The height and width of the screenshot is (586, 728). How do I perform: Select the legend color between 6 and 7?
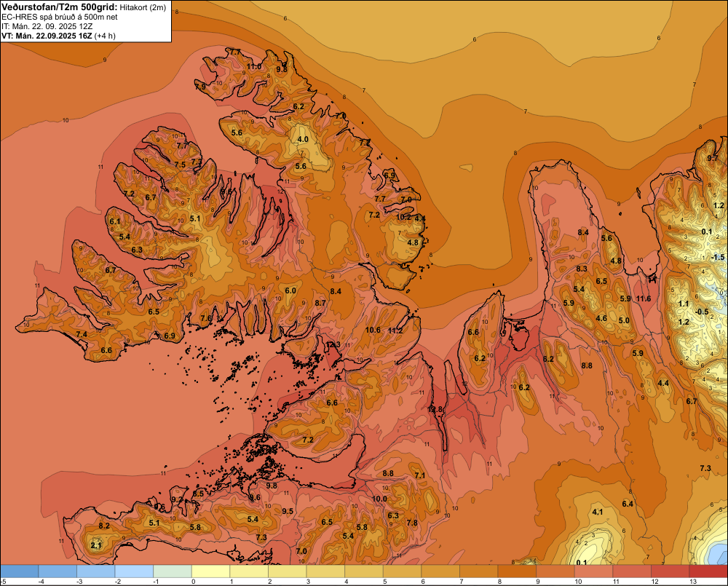coord(440,571)
